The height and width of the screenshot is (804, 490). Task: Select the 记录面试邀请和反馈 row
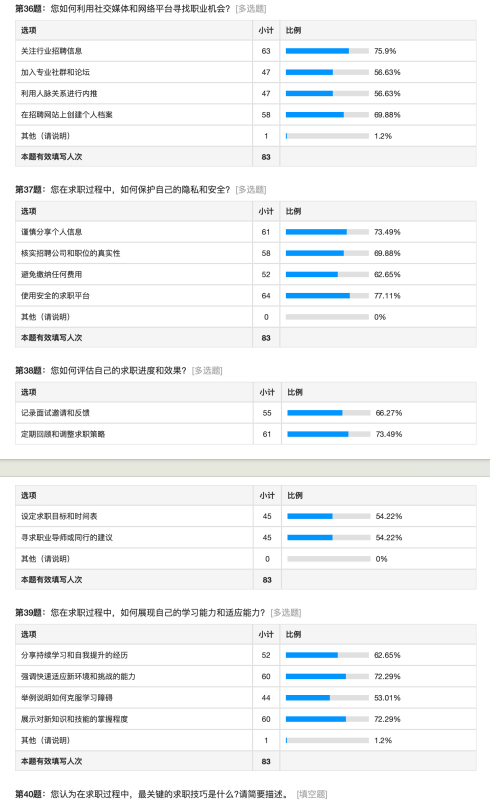pos(246,413)
